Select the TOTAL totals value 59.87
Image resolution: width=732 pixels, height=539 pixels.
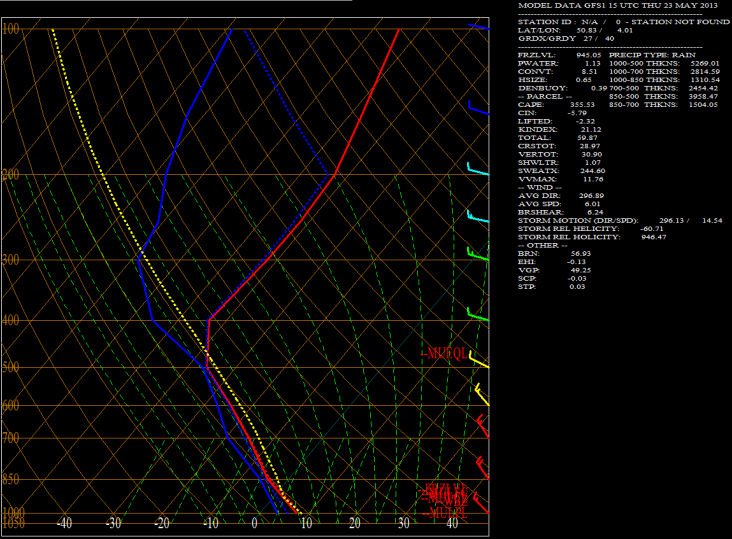pos(588,138)
